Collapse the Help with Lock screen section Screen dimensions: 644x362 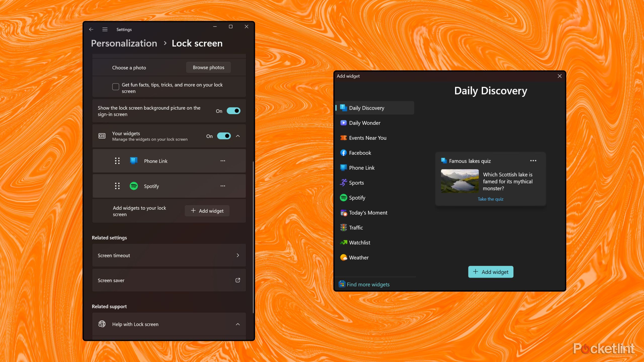click(238, 324)
